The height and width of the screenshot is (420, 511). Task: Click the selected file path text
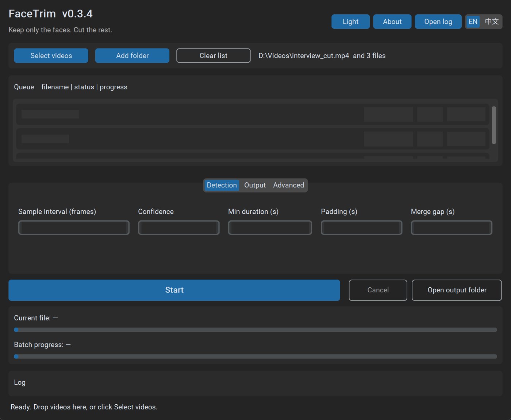(322, 56)
